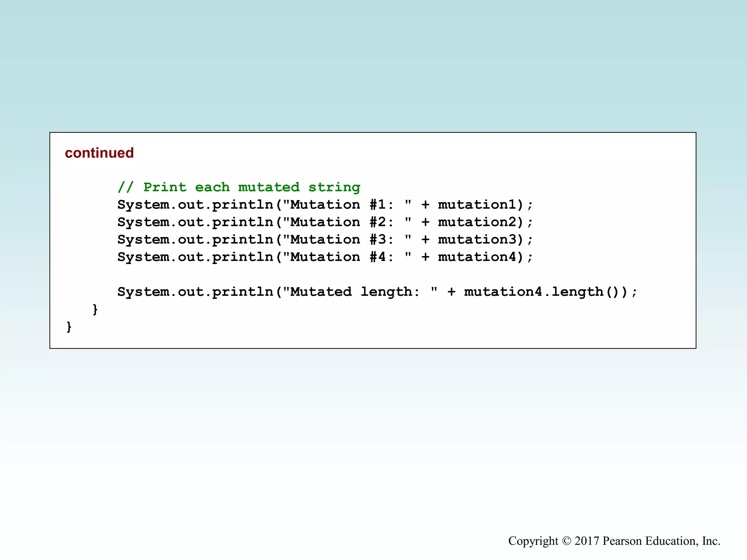Screen dimensions: 747x560
Task: Click "Pearson Education, Inc." footer text
Action: click(x=661, y=541)
